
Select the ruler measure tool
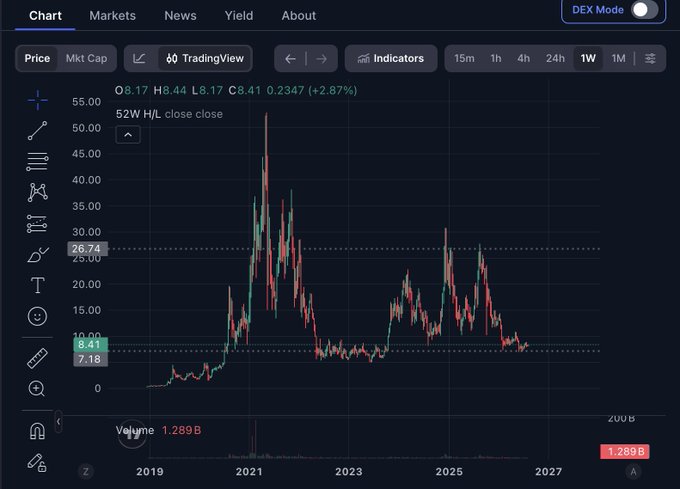point(37,359)
